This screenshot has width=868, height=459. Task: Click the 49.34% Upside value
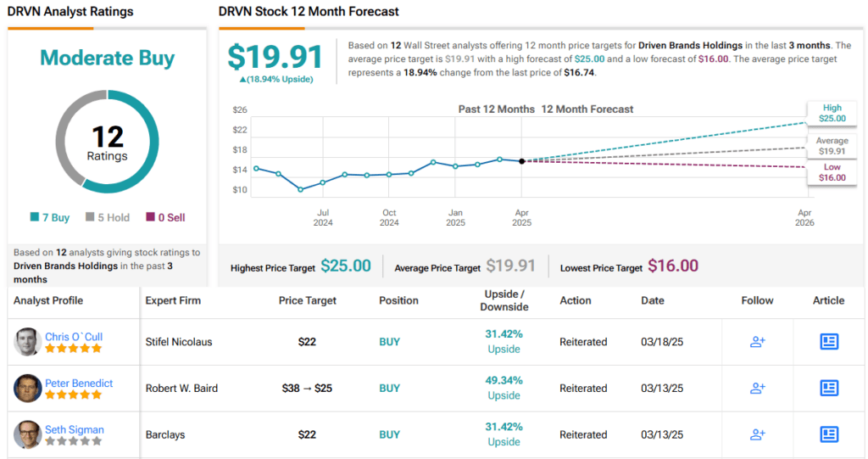[504, 388]
